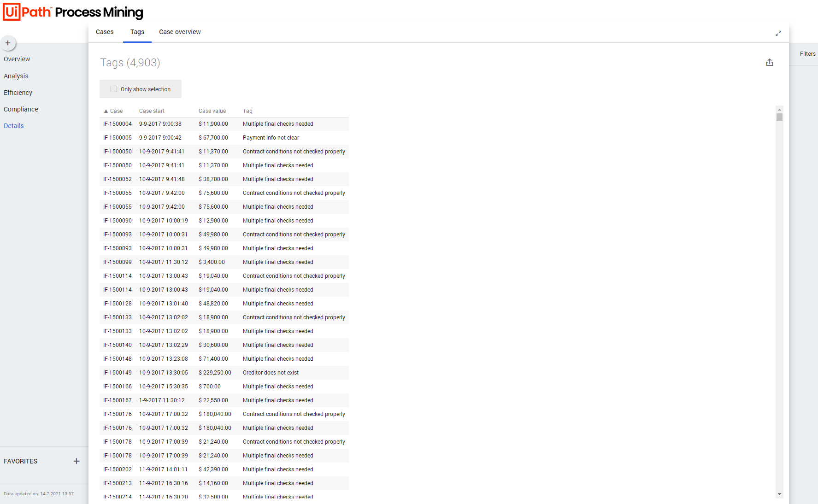
Task: Enable the Only show selection checkbox
Action: tap(114, 89)
